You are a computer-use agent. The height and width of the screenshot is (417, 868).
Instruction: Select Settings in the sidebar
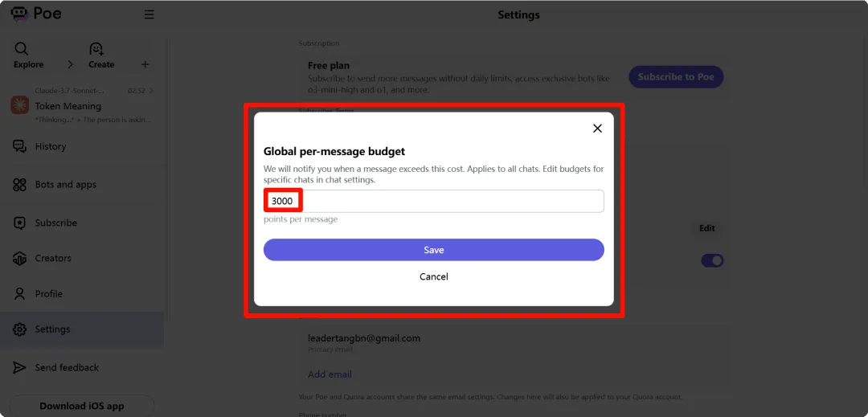pos(52,329)
